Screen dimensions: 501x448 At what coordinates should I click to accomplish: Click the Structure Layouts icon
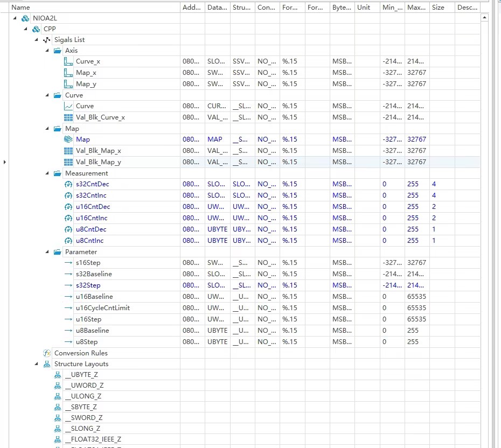pyautogui.click(x=47, y=364)
